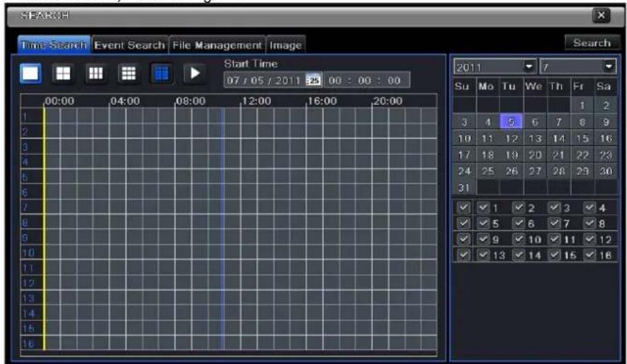Toggle channel 10 checkbox
Viewport: 627px width, 364px height.
pyautogui.click(x=519, y=239)
